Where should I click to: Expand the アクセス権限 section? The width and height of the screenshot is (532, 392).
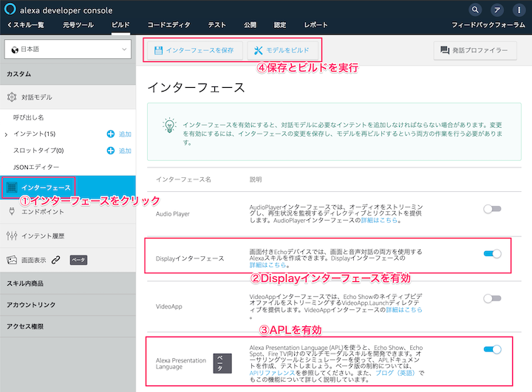tap(68, 326)
